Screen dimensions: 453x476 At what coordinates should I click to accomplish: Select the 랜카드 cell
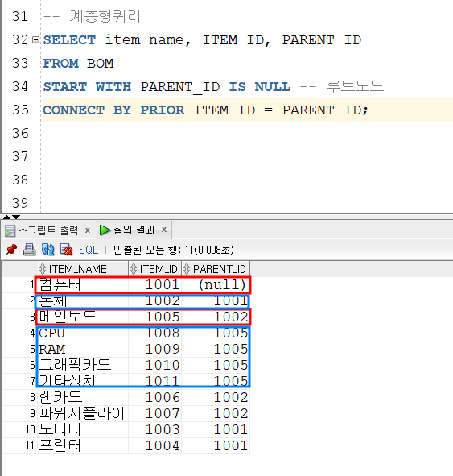[x=84, y=397]
